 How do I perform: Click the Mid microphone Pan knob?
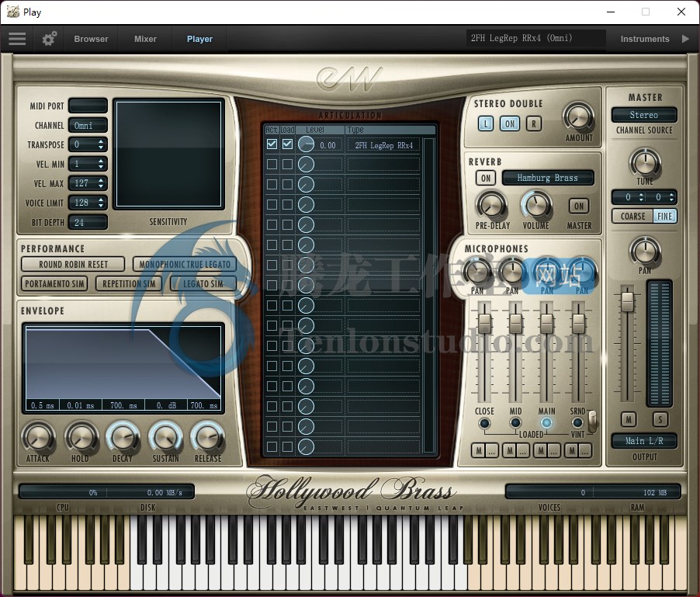(511, 272)
